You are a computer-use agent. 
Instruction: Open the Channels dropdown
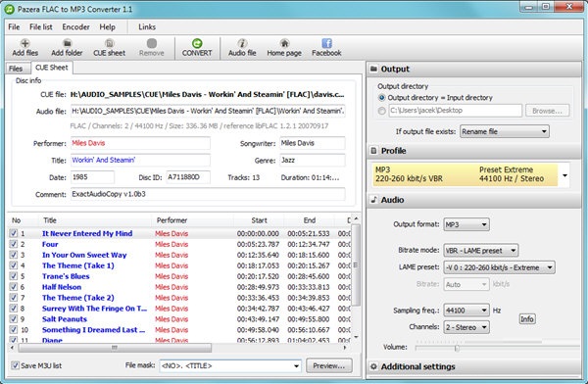(x=466, y=327)
